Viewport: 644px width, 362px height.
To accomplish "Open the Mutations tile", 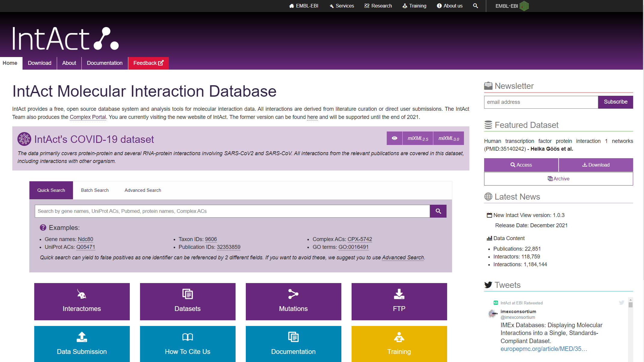I will click(293, 301).
